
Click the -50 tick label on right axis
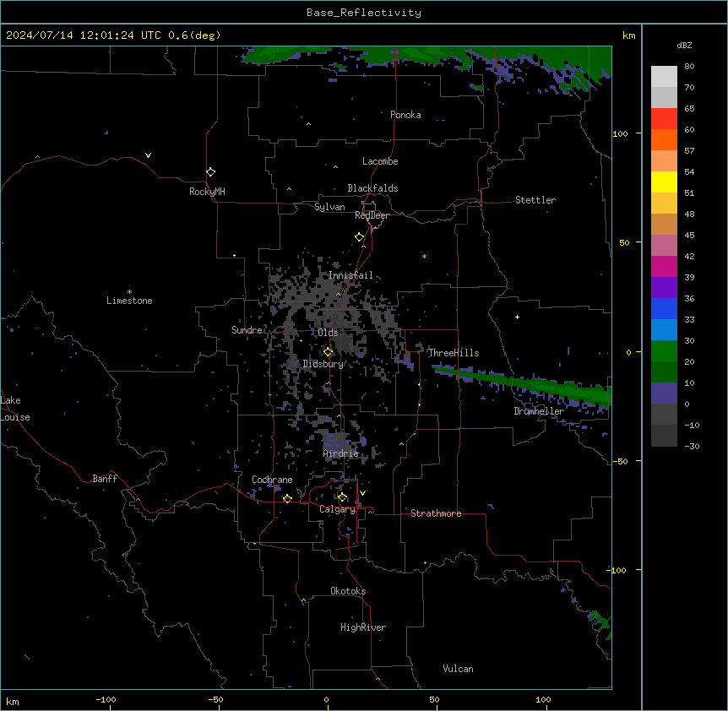(620, 461)
